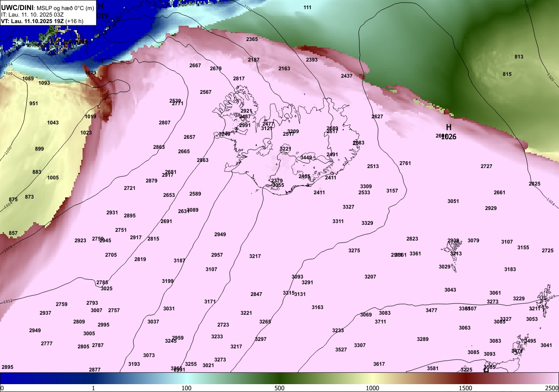Image resolution: width=559 pixels, height=392 pixels.
Task: Click the height value 3051
Action: [453, 201]
